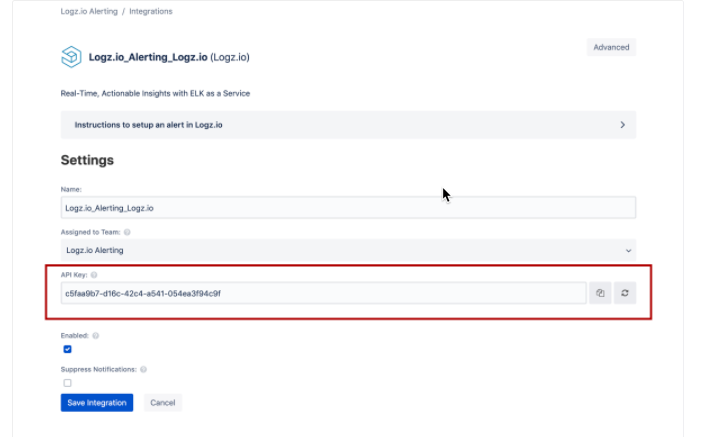Click help icon beside Assigned to Team
This screenshot has height=437, width=702.
127,232
